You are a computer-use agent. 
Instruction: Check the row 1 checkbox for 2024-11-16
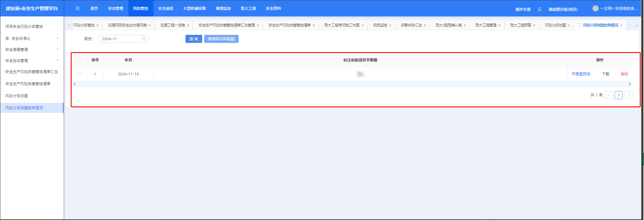(80, 74)
